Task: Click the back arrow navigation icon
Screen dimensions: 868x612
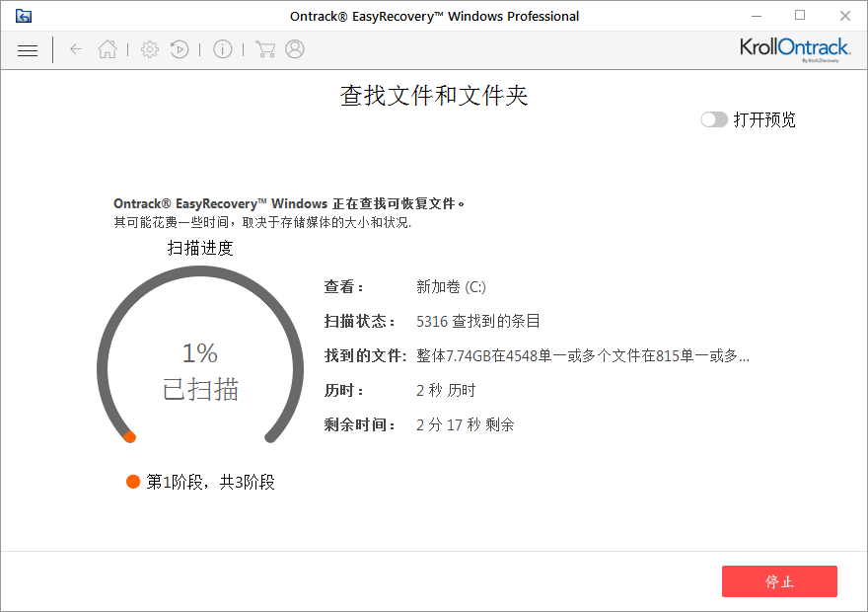Action: (x=76, y=49)
